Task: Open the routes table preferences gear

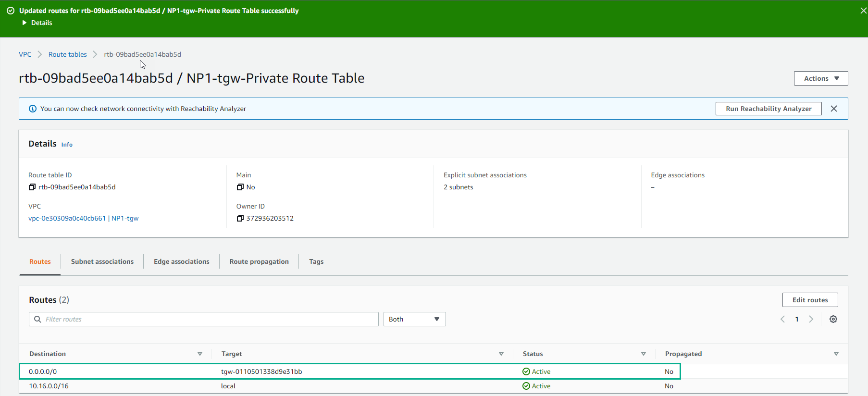Action: [x=833, y=319]
